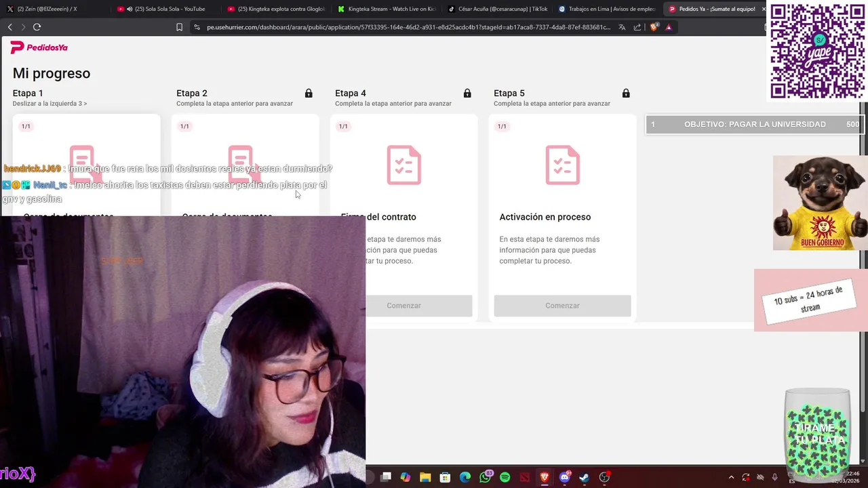
Task: Open Steam from the taskbar
Action: point(584,477)
